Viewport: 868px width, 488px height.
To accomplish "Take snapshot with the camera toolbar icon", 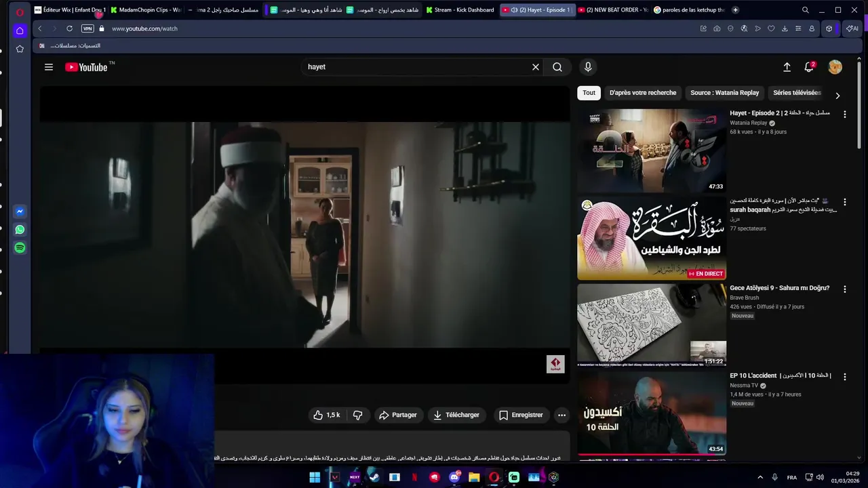I will click(x=717, y=28).
